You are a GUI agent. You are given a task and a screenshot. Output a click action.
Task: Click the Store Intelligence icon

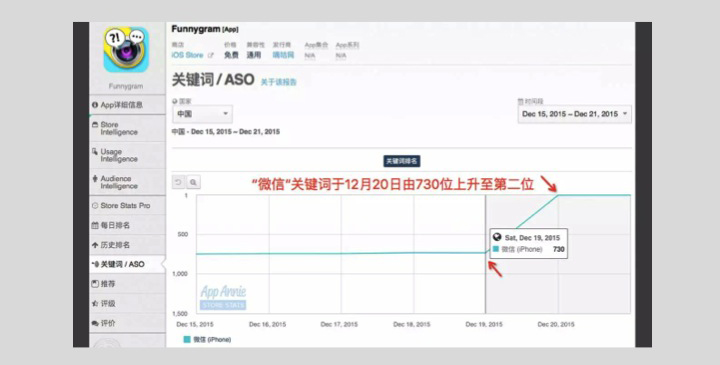[x=95, y=124]
